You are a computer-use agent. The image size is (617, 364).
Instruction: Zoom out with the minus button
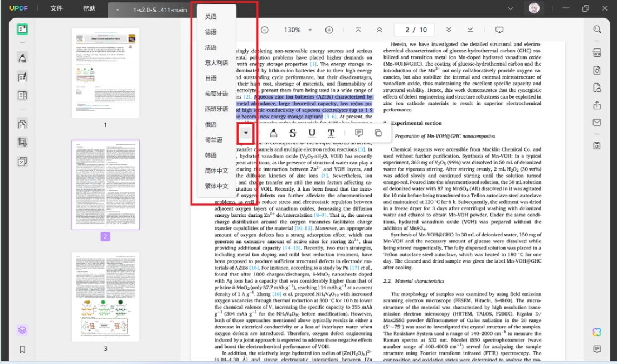pos(265,30)
